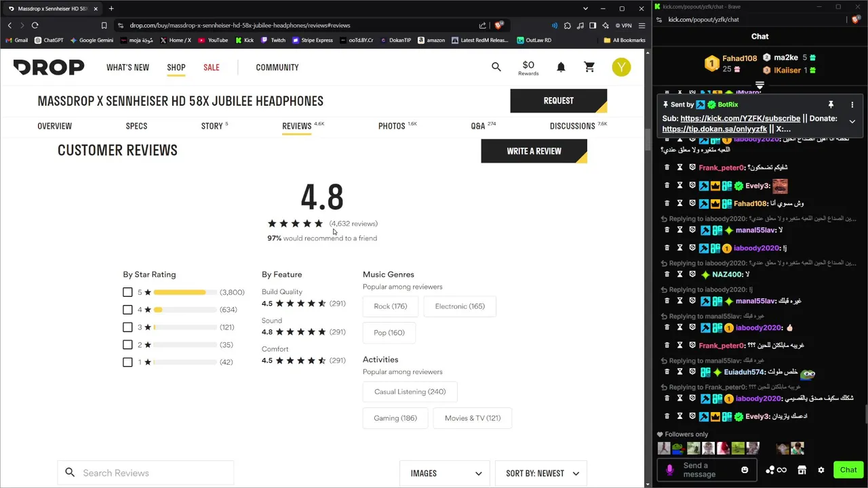Click the REQUEST button
This screenshot has width=868, height=488.
(x=558, y=101)
